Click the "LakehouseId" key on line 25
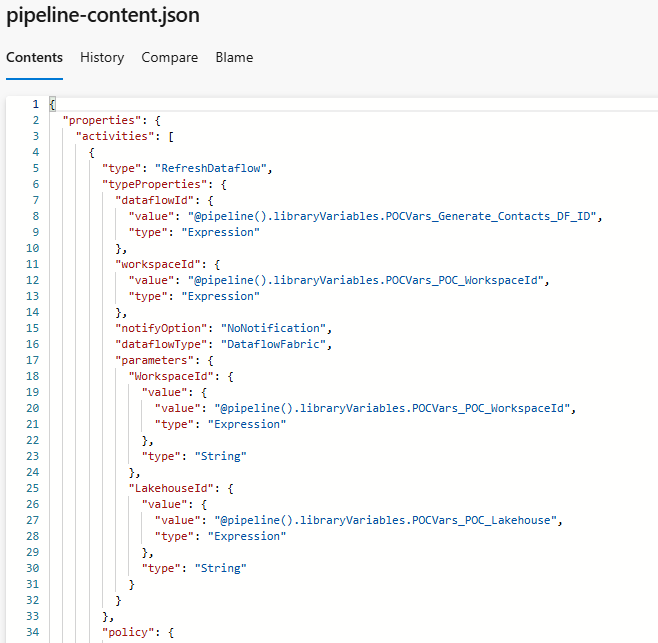 (171, 488)
